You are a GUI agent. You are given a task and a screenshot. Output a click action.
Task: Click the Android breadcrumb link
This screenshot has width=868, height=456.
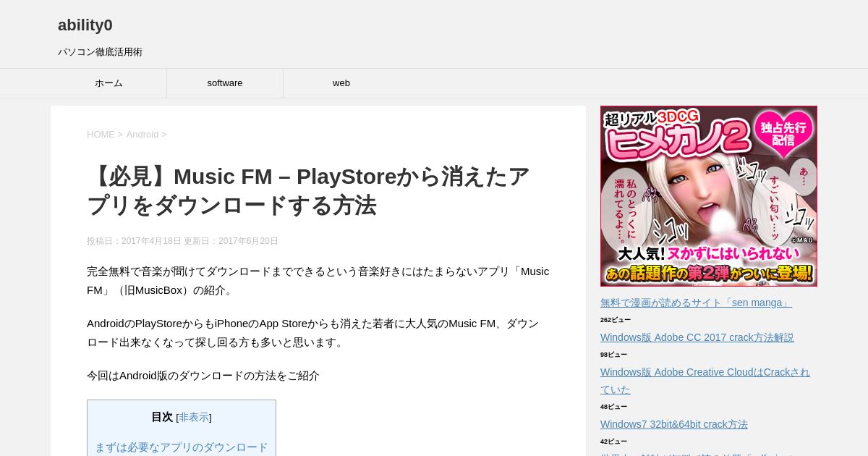[x=142, y=135]
